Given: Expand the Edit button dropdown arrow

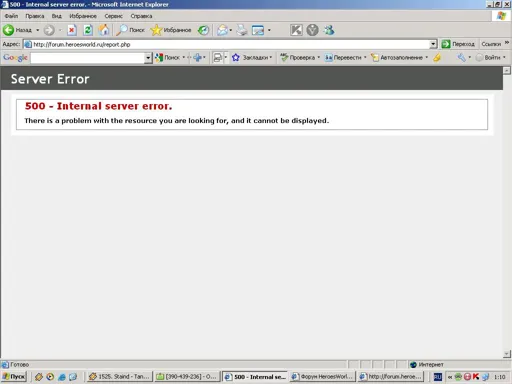Looking at the screenshot, I should pos(269,30).
